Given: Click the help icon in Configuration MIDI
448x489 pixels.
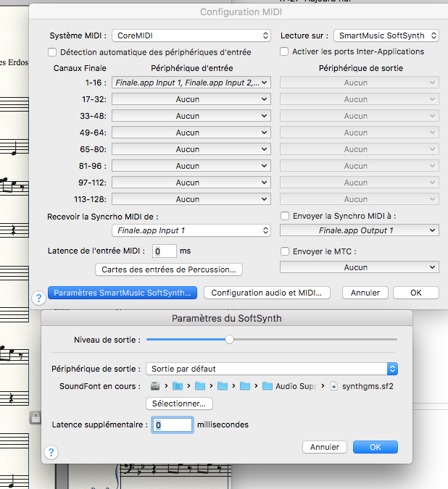Looking at the screenshot, I should tap(38, 297).
